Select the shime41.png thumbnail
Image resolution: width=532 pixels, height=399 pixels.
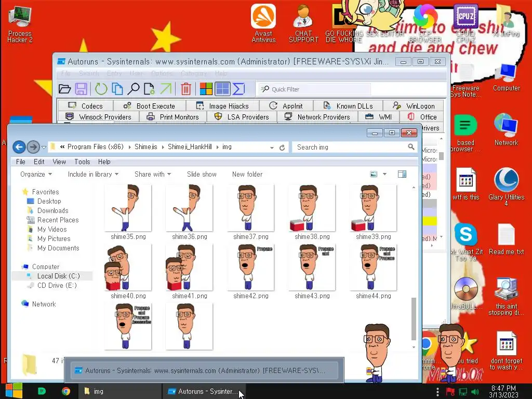tap(189, 267)
